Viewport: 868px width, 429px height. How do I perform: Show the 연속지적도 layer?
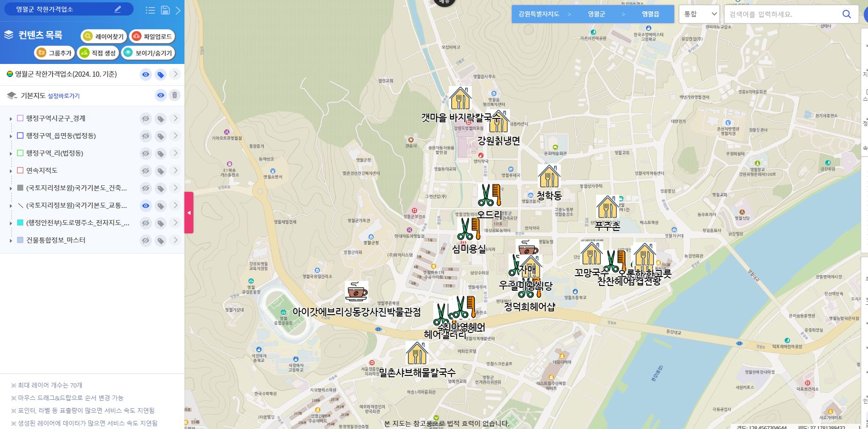146,171
